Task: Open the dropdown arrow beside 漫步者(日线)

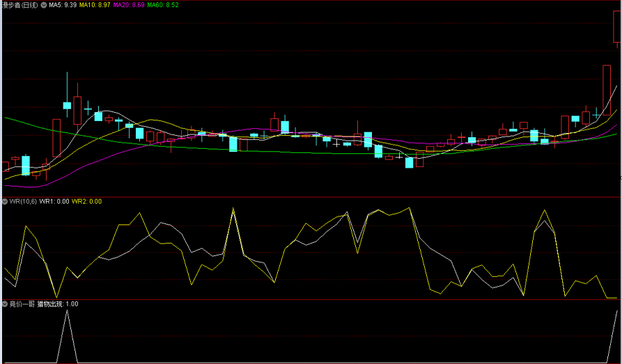Action: coord(44,5)
